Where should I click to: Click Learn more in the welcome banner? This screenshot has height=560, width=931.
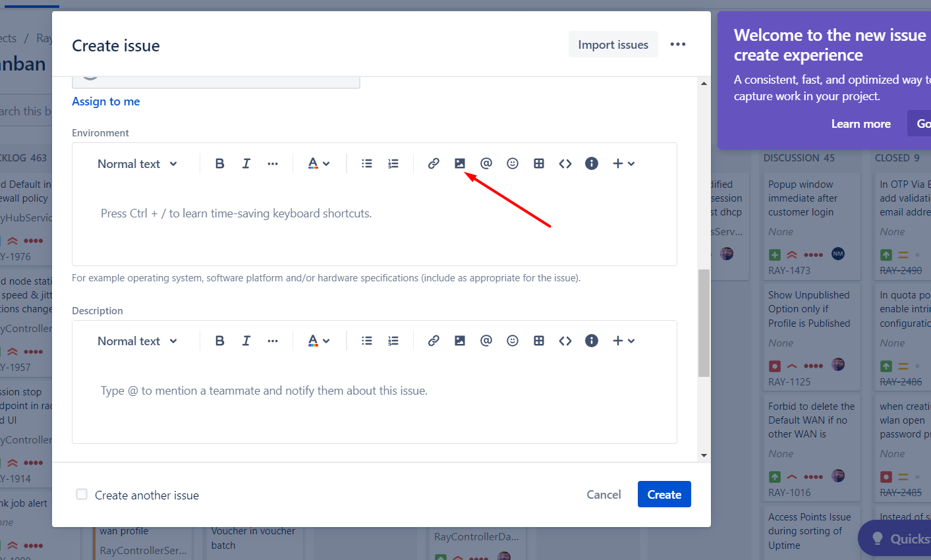tap(860, 124)
